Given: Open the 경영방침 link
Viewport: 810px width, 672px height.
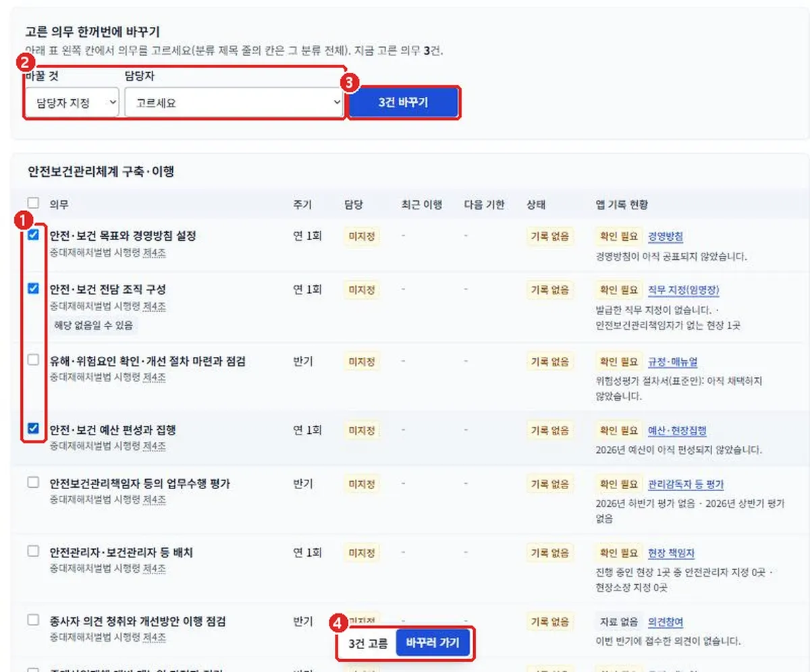Looking at the screenshot, I should 666,236.
